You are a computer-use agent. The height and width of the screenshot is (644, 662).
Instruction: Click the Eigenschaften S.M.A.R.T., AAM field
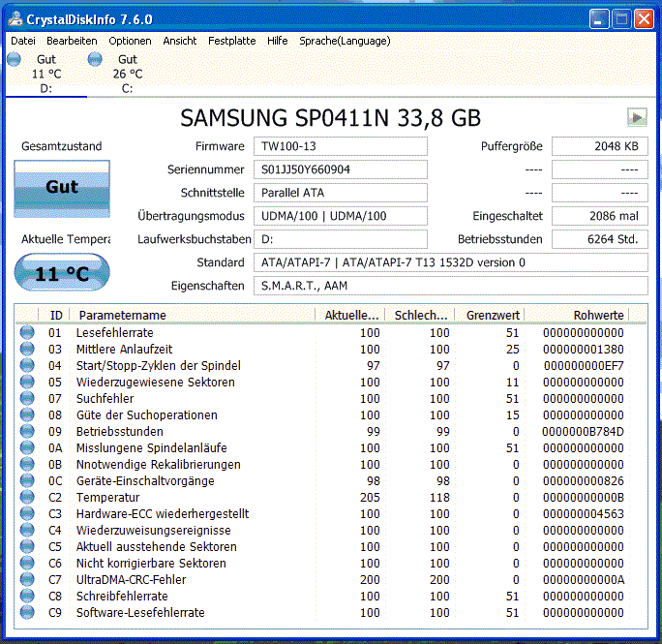pyautogui.click(x=450, y=286)
